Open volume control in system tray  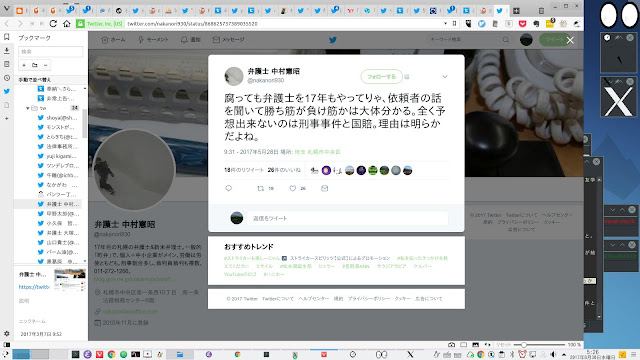tap(553, 354)
